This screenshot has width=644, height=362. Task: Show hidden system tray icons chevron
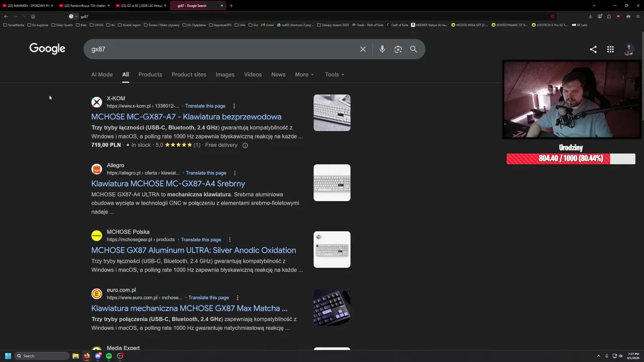point(598,356)
